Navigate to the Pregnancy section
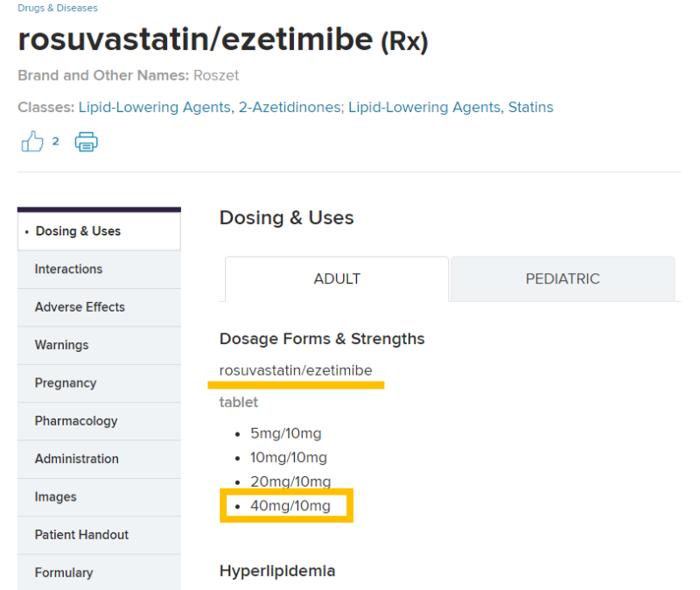Viewport: 700px width, 590px height. 66,383
